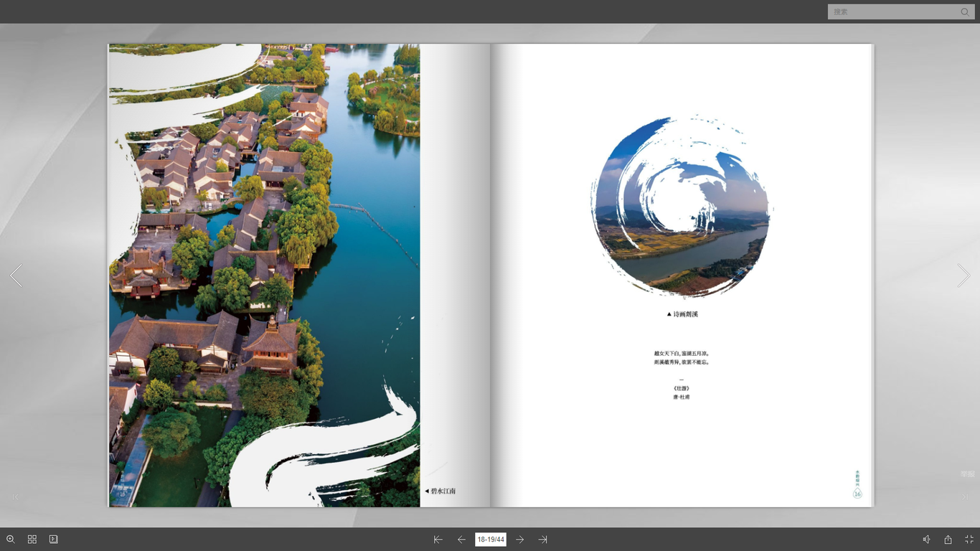The width and height of the screenshot is (980, 551).
Task: Start the auto-flip slideshow icon
Action: pos(54,539)
